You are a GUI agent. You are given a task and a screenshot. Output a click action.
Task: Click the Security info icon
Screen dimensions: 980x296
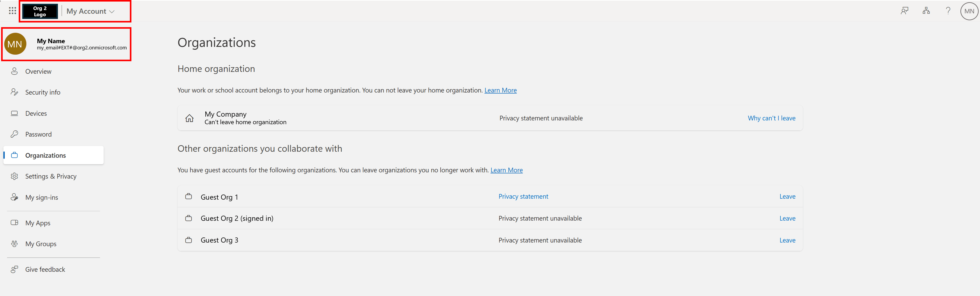pos(14,92)
